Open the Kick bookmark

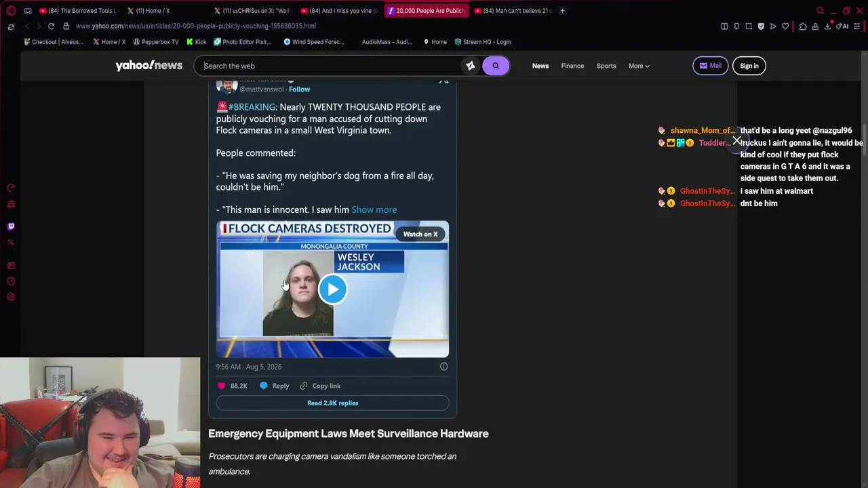197,42
